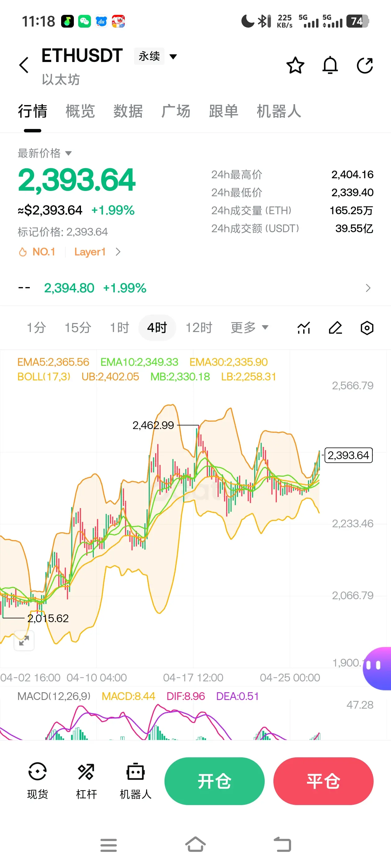Tap the LB:2,258.31 lower band value
391x868 pixels.
(249, 377)
